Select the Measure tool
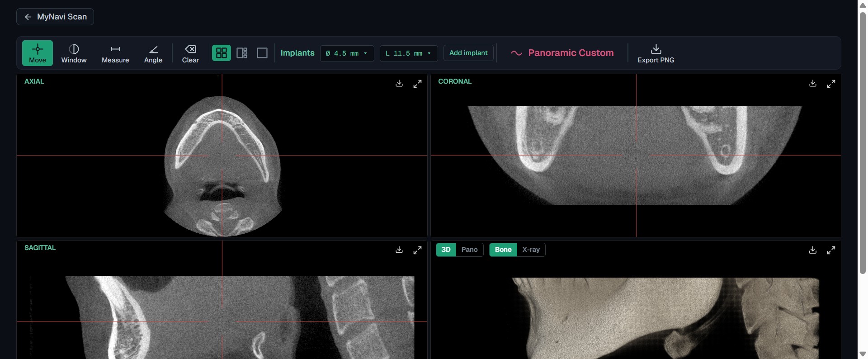 coord(115,53)
